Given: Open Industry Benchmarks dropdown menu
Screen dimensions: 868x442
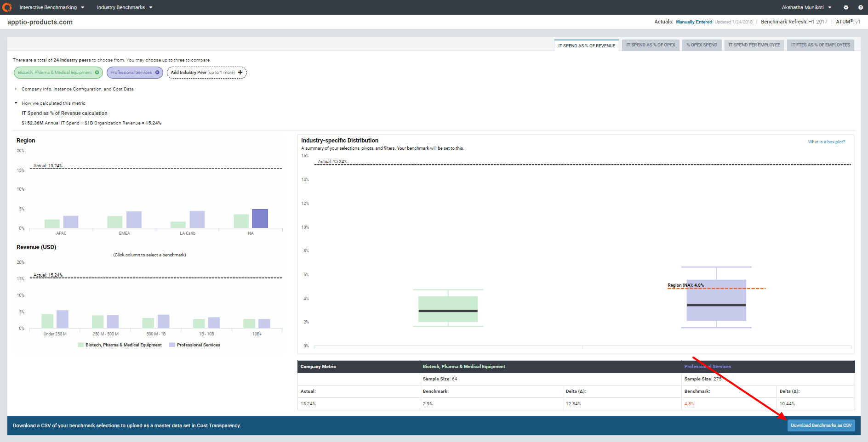Looking at the screenshot, I should tap(125, 7).
